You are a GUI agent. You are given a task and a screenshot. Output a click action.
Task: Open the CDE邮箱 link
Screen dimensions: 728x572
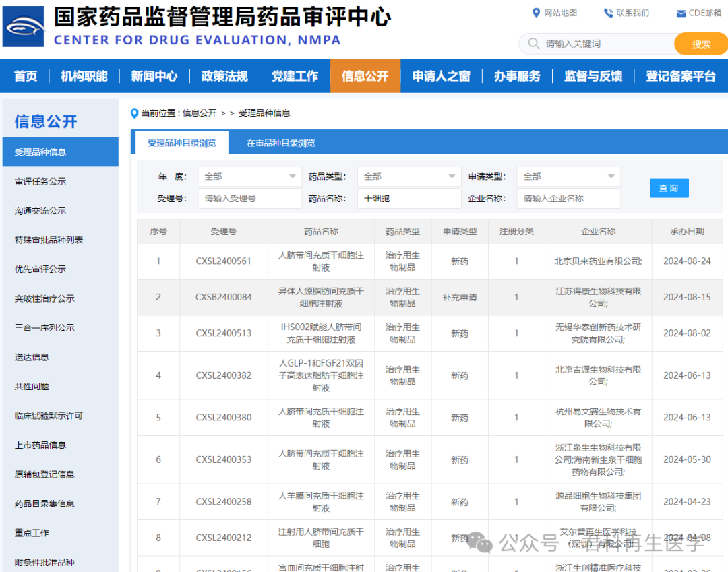705,13
